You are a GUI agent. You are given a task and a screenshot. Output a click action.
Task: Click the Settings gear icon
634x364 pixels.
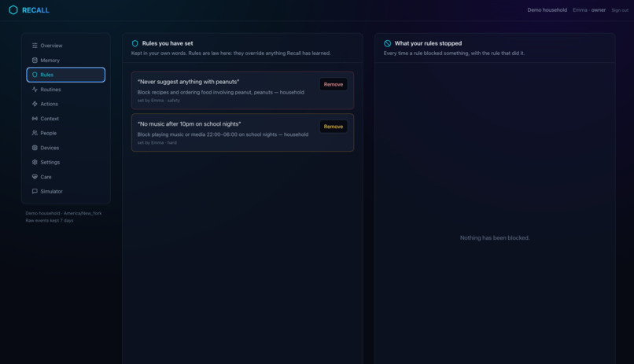tap(35, 162)
